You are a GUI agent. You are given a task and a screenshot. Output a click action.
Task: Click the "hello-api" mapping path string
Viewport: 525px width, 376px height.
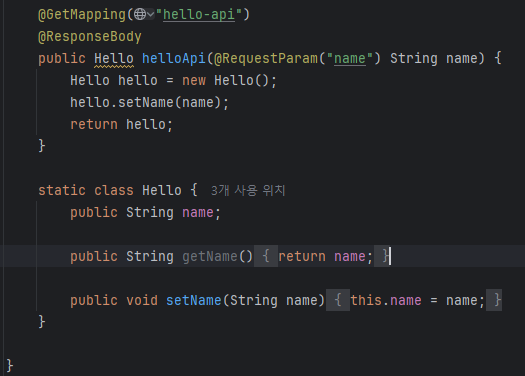pyautogui.click(x=199, y=14)
